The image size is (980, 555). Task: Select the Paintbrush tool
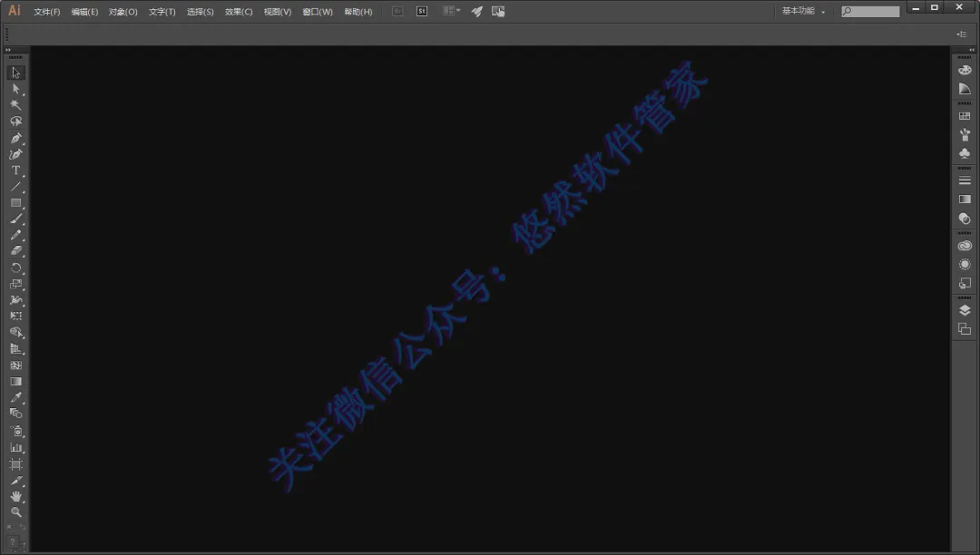tap(15, 219)
